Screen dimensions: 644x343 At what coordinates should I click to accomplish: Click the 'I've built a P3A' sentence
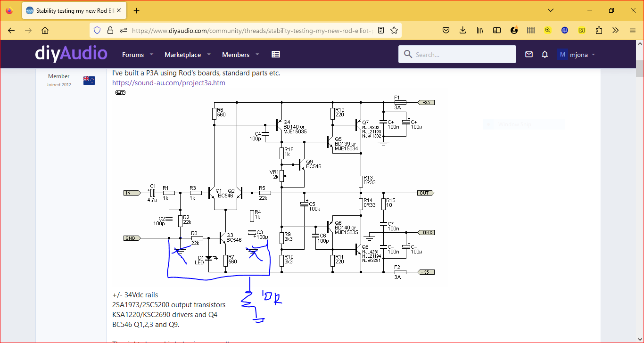196,73
